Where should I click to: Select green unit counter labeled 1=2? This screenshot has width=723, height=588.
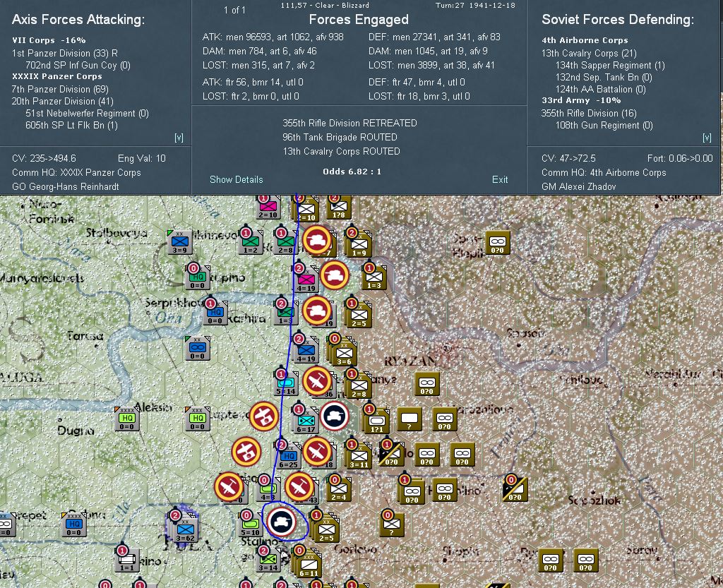pos(251,242)
